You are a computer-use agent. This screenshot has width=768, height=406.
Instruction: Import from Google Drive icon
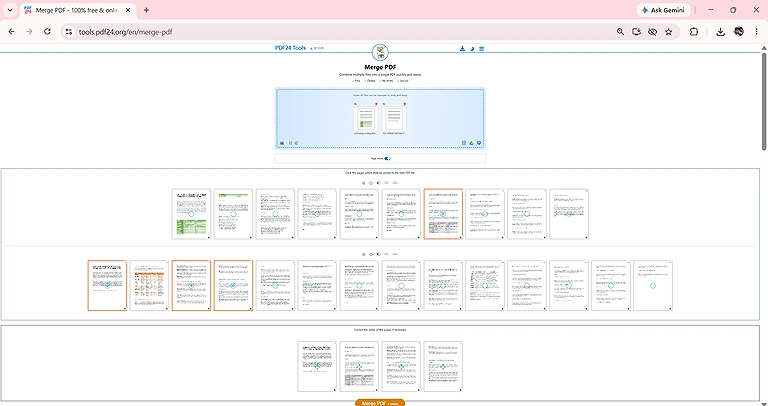(472, 143)
